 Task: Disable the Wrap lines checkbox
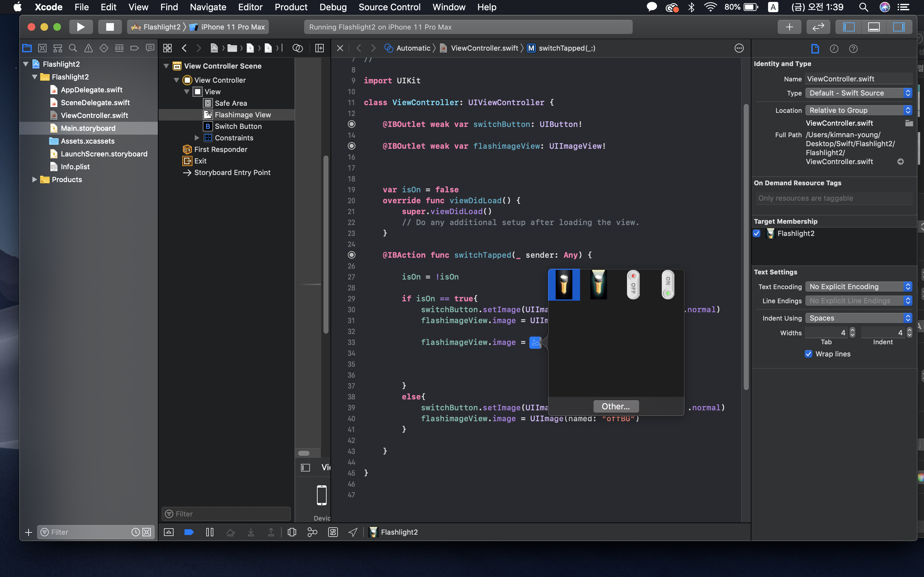pyautogui.click(x=808, y=354)
